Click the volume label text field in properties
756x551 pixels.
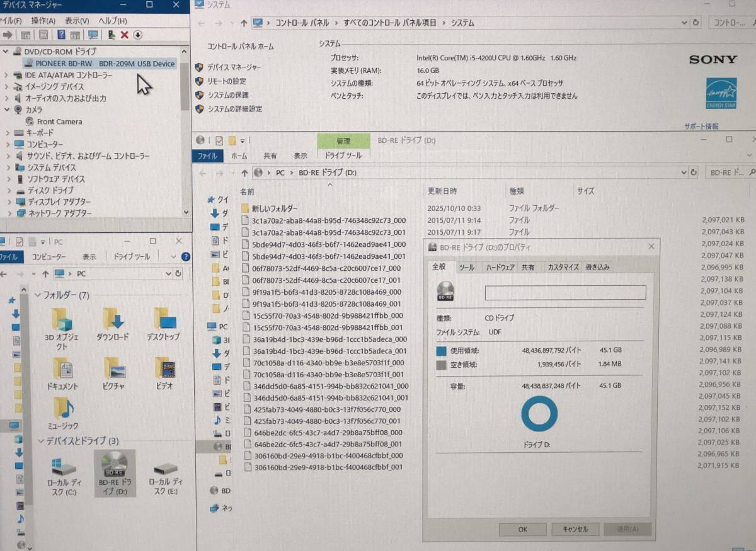point(565,293)
